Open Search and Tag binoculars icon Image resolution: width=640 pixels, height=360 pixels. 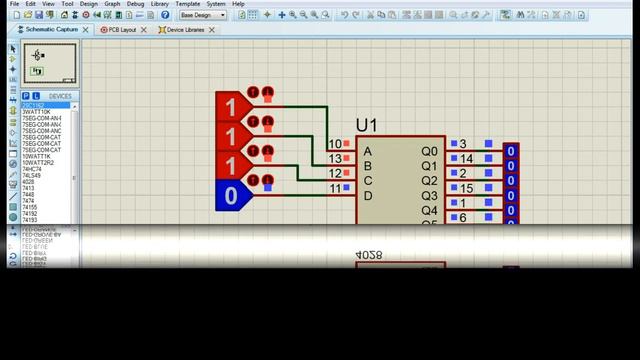pos(520,15)
